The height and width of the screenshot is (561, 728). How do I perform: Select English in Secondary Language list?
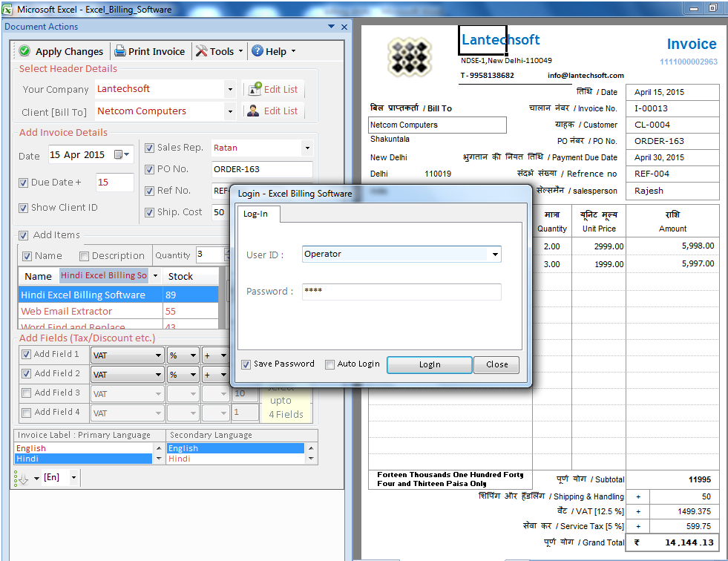(235, 448)
